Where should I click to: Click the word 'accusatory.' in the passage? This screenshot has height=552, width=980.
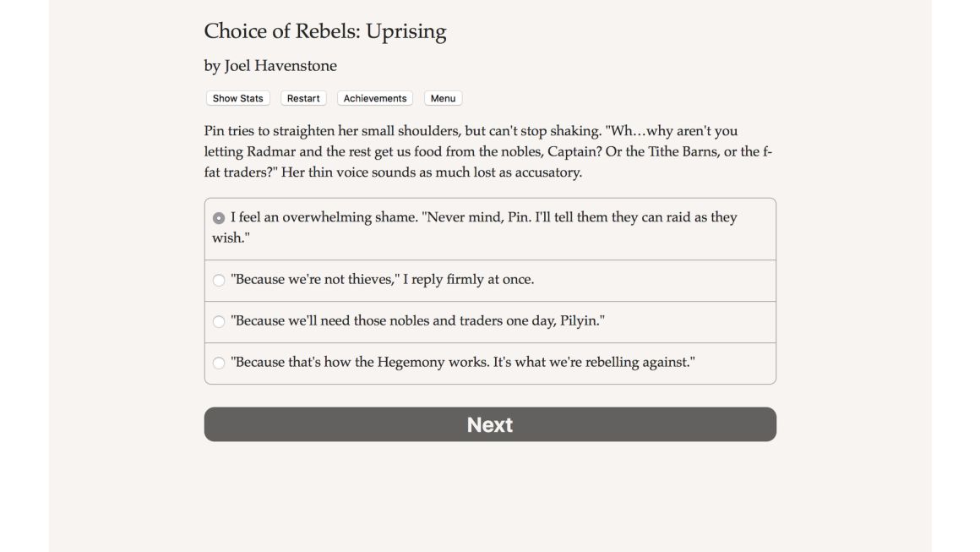[548, 172]
